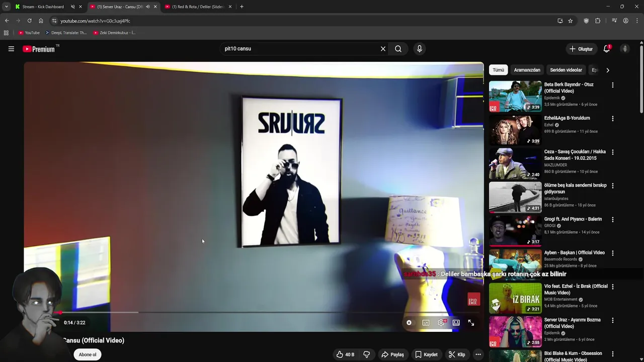Run search with magnifier button
This screenshot has height=362, width=644.
pos(398,49)
